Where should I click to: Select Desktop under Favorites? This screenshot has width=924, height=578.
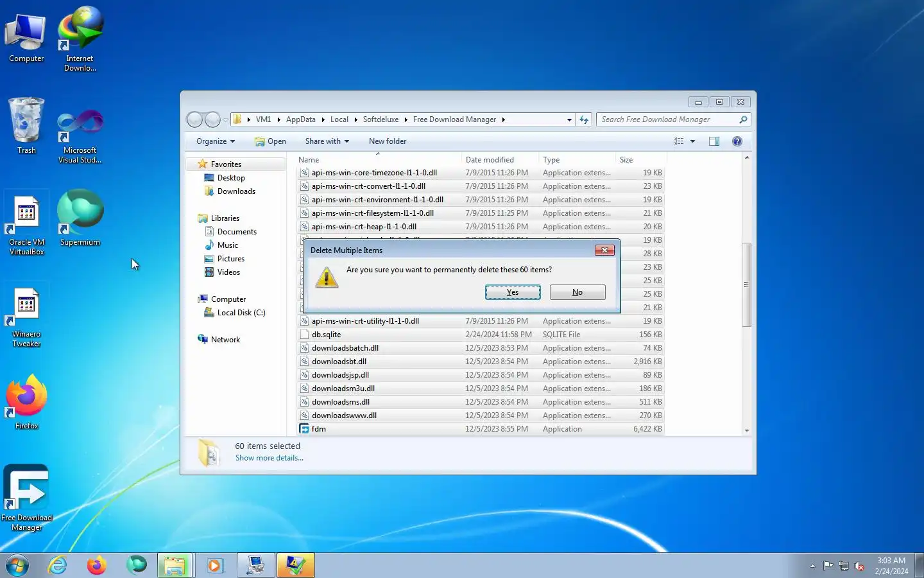pyautogui.click(x=231, y=178)
